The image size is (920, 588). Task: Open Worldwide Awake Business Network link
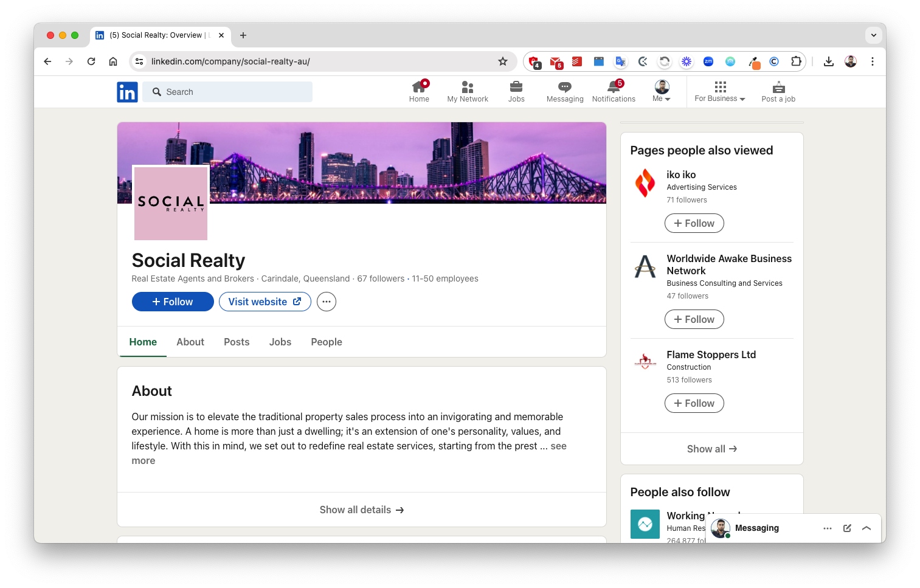point(729,265)
